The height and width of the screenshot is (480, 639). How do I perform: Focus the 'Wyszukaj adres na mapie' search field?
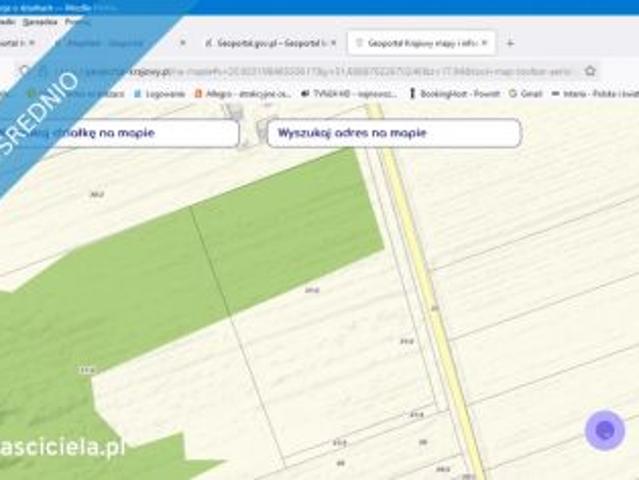[x=393, y=133]
